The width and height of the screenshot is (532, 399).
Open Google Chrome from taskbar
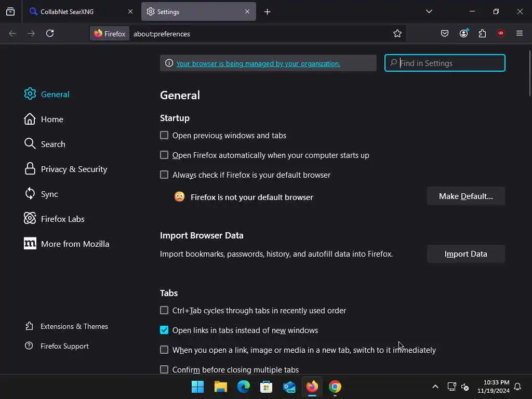tap(335, 387)
